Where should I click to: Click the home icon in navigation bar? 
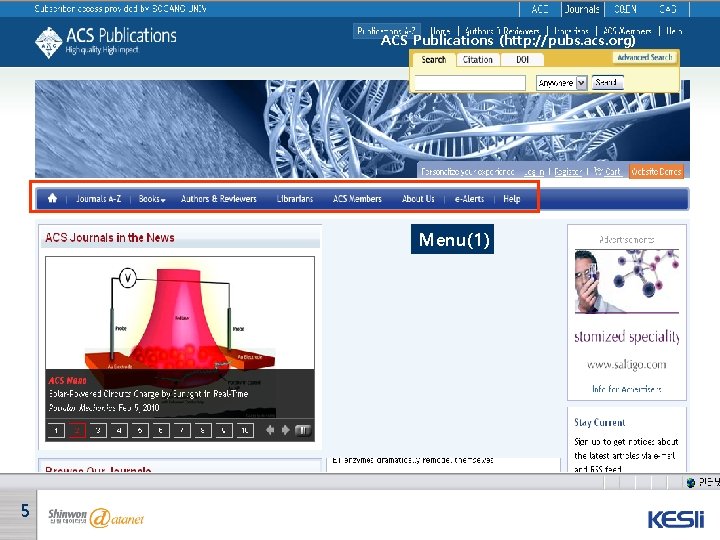coord(52,198)
